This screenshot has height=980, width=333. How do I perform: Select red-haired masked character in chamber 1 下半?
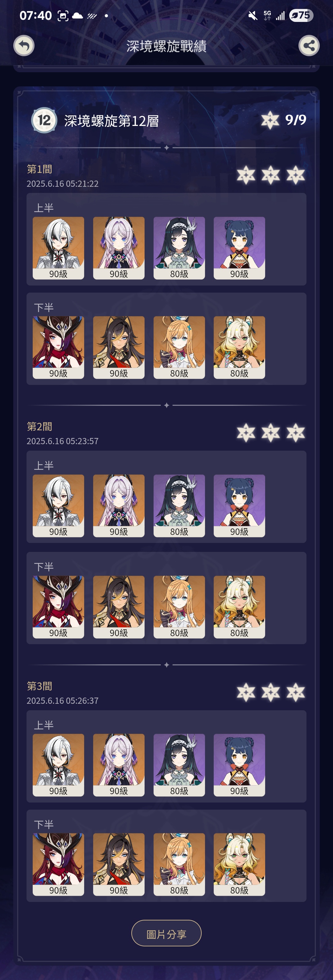tap(58, 347)
